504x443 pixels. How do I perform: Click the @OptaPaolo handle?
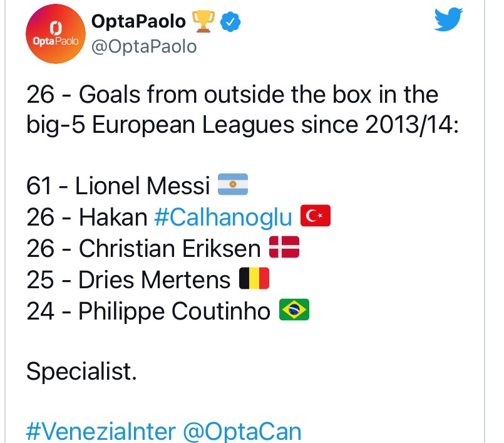(x=144, y=46)
